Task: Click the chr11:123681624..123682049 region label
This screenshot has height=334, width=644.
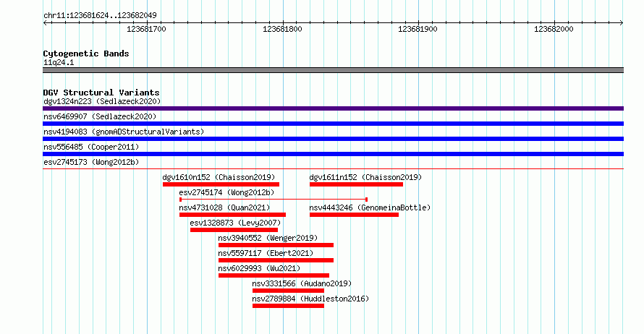Action: coord(100,16)
